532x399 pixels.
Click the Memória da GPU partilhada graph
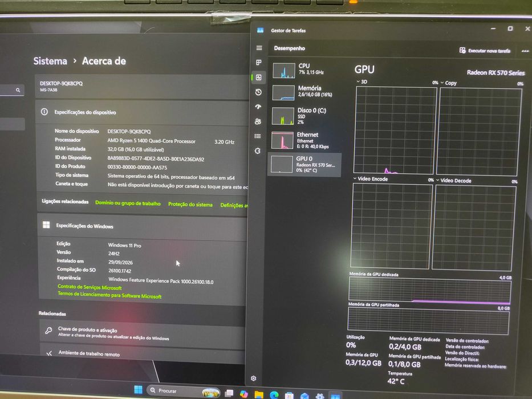(428, 321)
